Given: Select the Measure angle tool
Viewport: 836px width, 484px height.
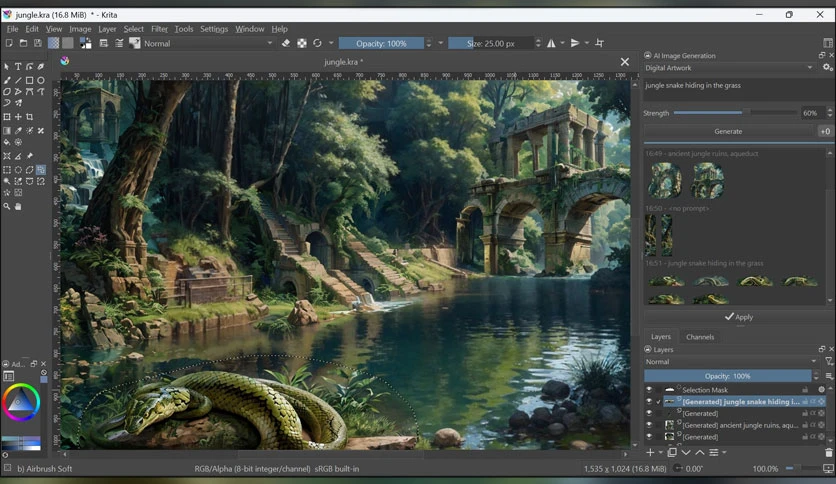Looking at the screenshot, I should [x=18, y=156].
